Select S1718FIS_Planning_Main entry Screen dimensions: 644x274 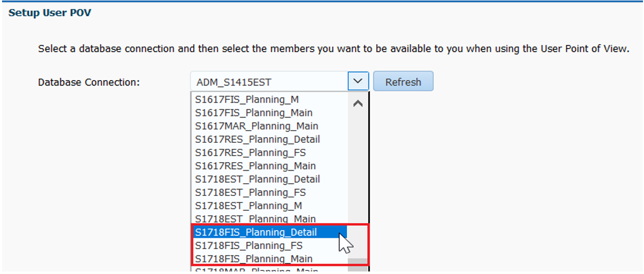point(254,259)
